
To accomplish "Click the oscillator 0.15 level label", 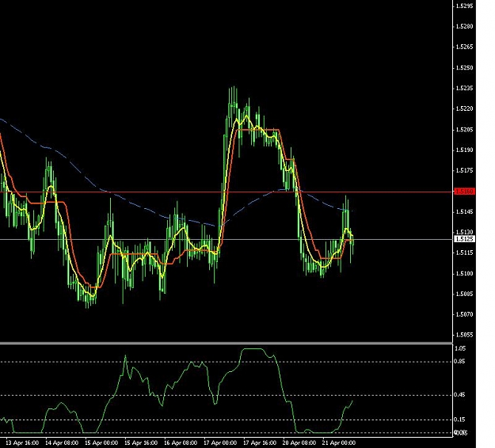I will pos(460,420).
